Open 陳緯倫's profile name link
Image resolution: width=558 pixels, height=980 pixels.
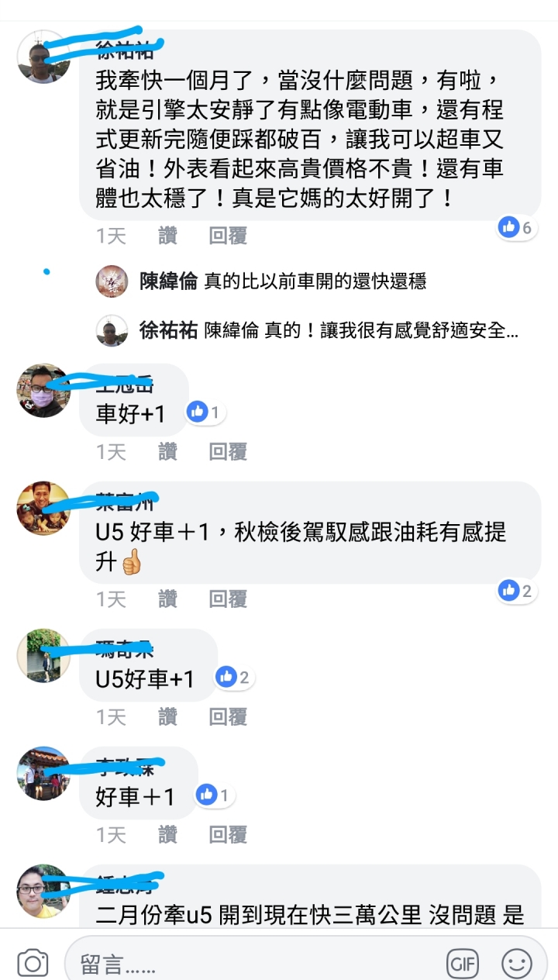click(168, 281)
